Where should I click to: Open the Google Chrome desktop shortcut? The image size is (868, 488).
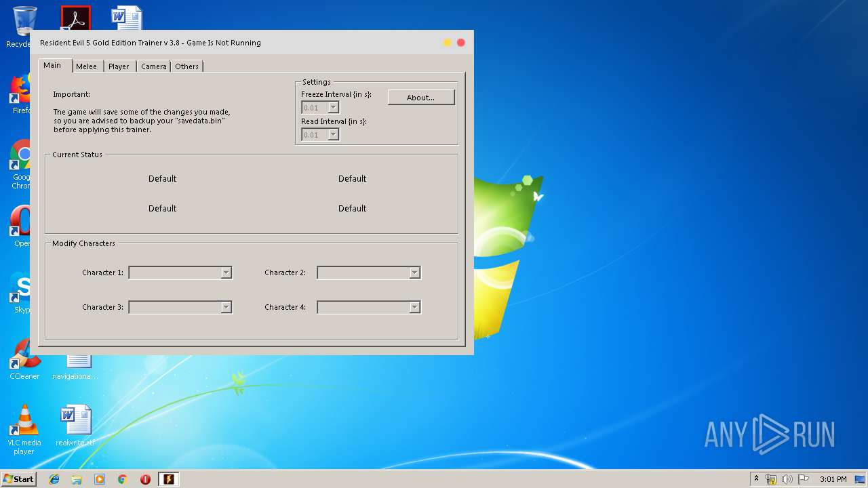coord(20,164)
